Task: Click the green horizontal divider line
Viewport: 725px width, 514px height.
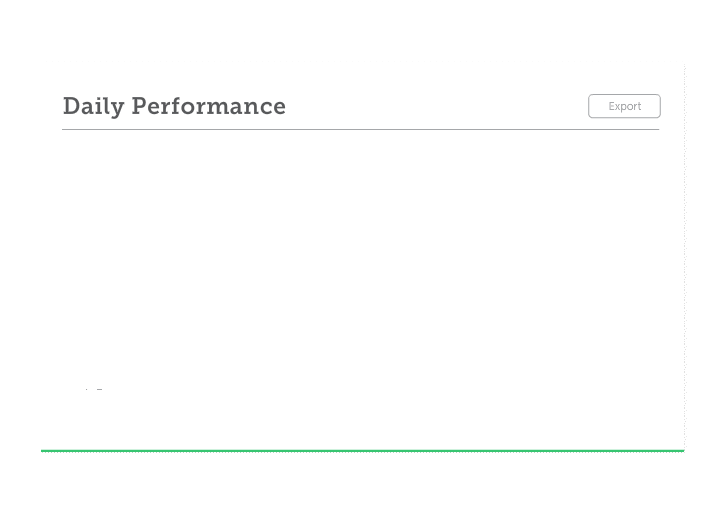Action: tap(362, 451)
